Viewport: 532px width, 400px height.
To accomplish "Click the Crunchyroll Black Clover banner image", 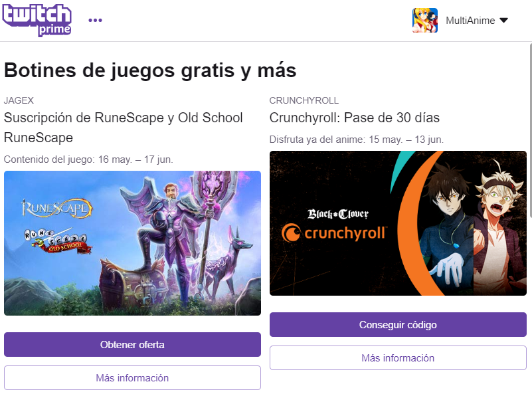I will pyautogui.click(x=398, y=223).
